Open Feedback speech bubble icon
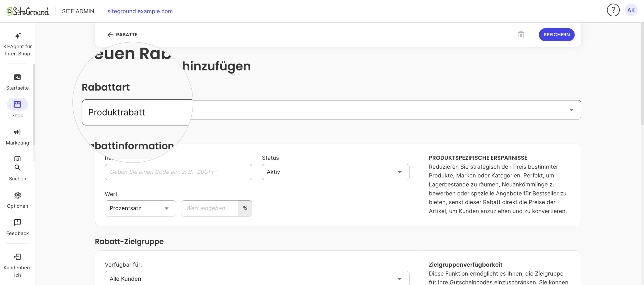644x285 pixels. (x=17, y=222)
